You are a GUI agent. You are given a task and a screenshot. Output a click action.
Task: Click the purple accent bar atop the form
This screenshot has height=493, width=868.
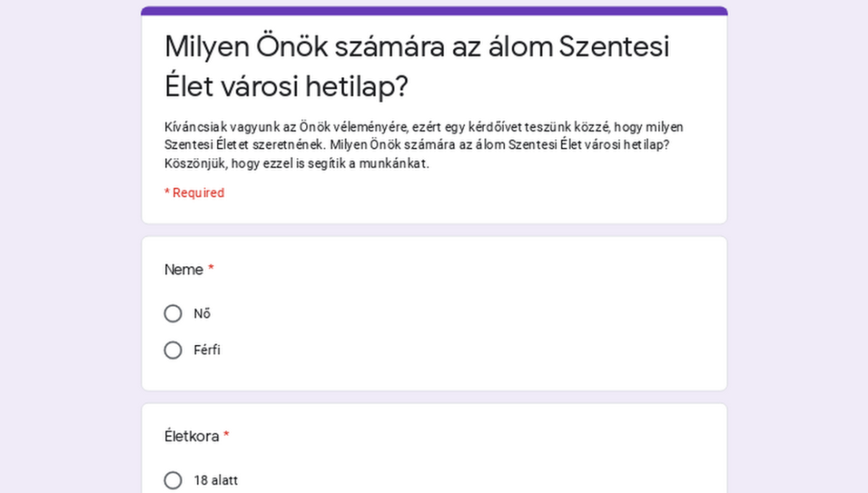(x=434, y=11)
